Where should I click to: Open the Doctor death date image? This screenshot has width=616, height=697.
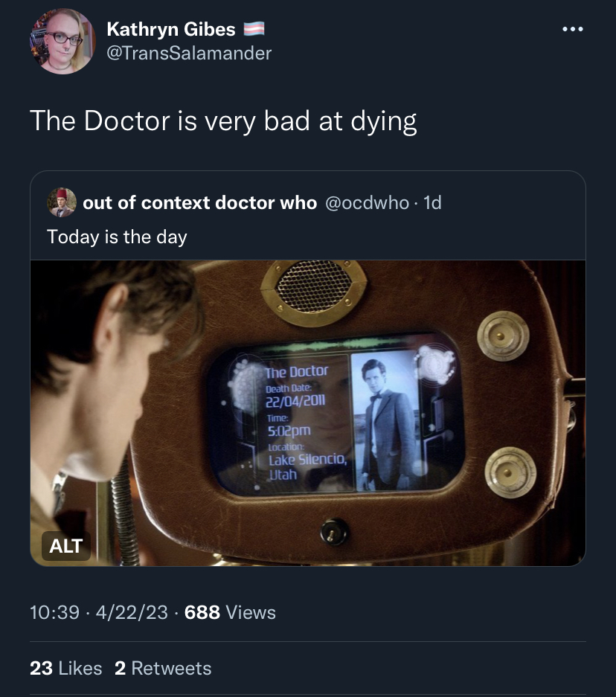pos(307,413)
